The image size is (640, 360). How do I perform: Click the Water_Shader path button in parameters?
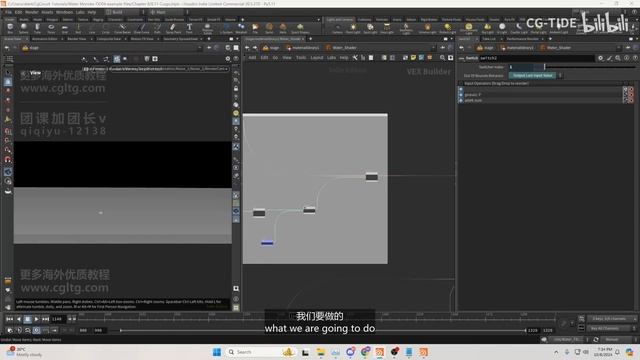click(x=556, y=48)
